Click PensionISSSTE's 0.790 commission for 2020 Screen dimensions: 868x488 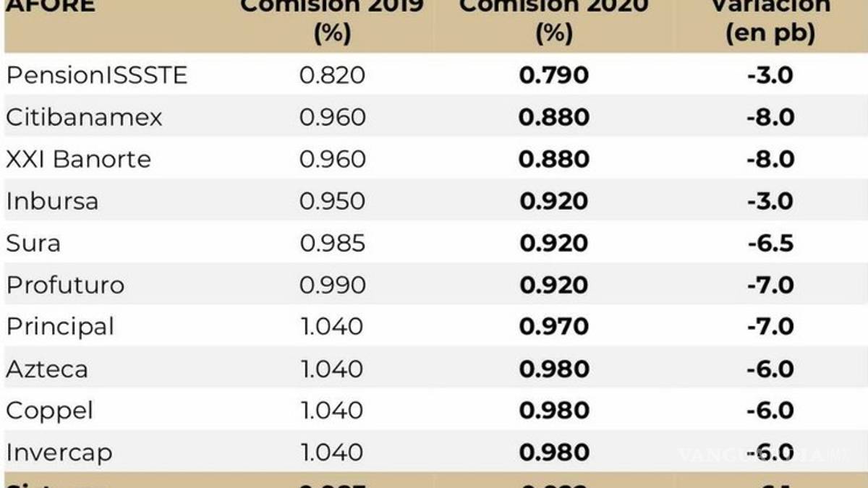tap(554, 75)
